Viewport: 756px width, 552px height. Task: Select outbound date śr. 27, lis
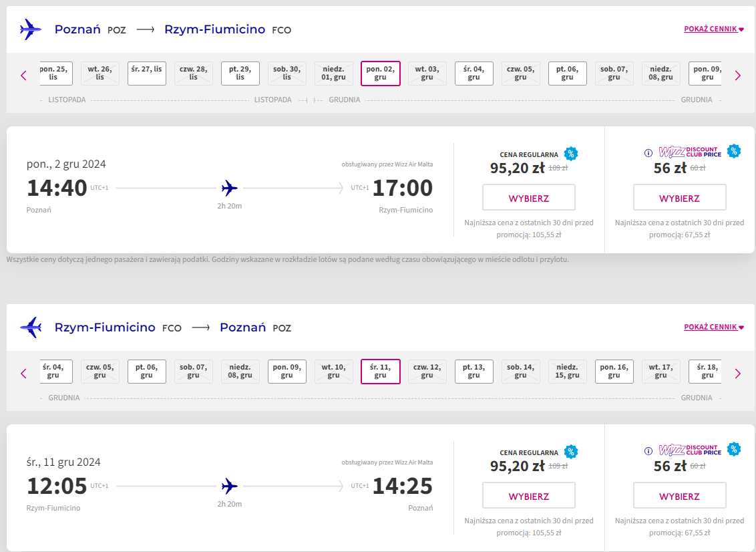click(146, 74)
